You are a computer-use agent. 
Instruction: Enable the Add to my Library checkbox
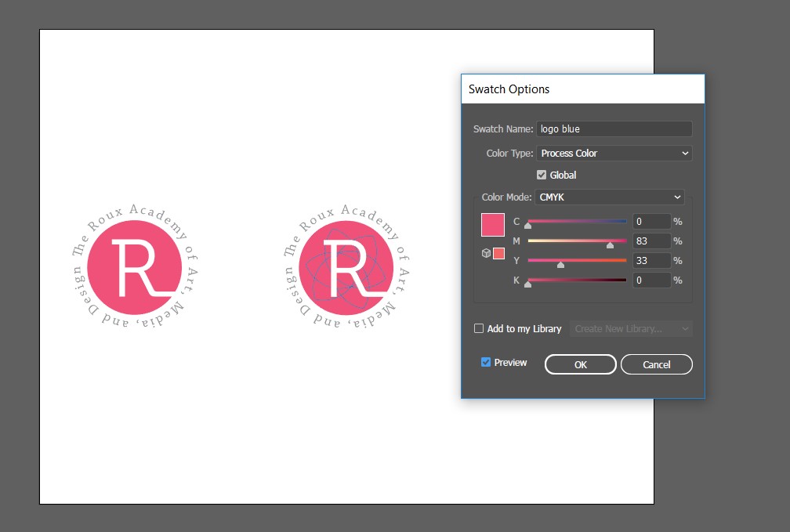[479, 328]
